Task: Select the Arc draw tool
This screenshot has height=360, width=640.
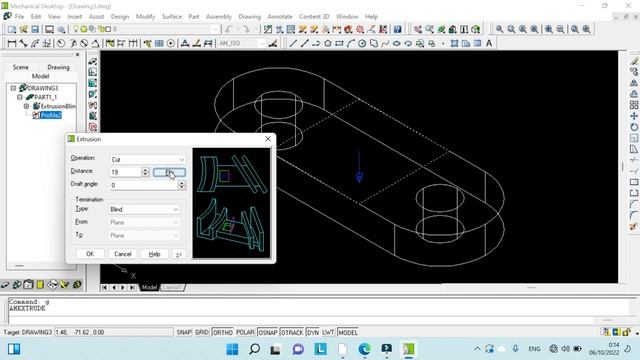Action: 350,43
